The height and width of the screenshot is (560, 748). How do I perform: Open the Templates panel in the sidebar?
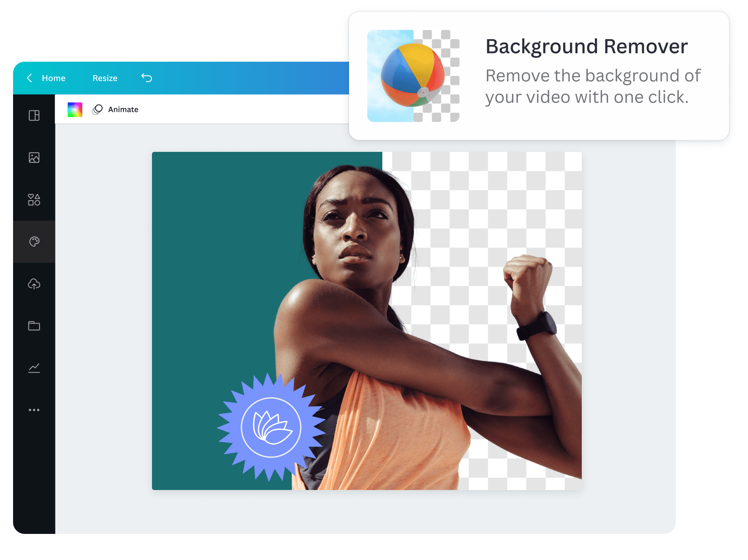click(34, 115)
